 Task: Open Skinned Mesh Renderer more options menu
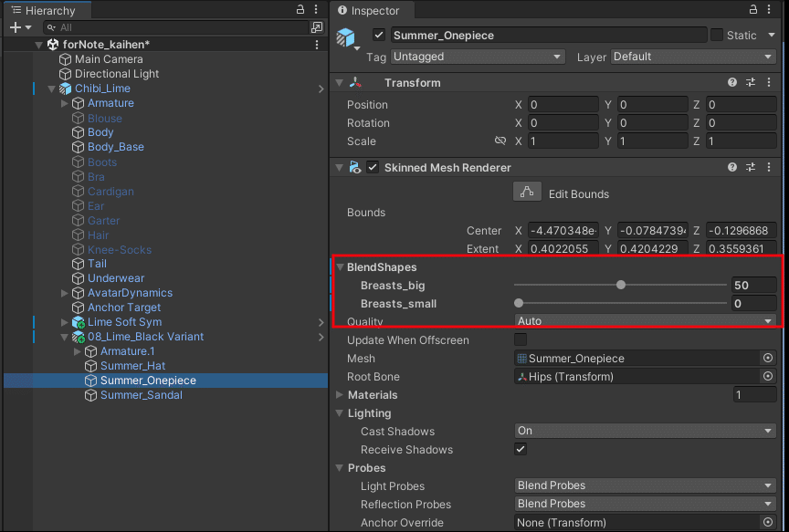pyautogui.click(x=769, y=167)
